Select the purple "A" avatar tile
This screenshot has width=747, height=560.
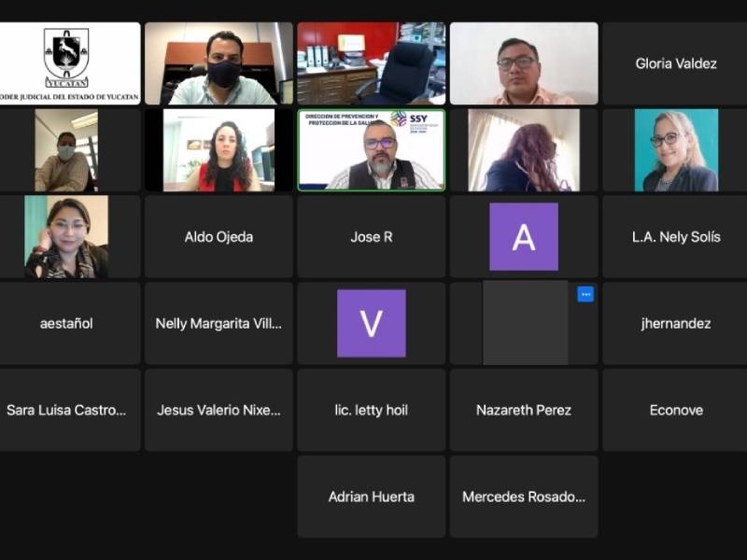point(523,237)
